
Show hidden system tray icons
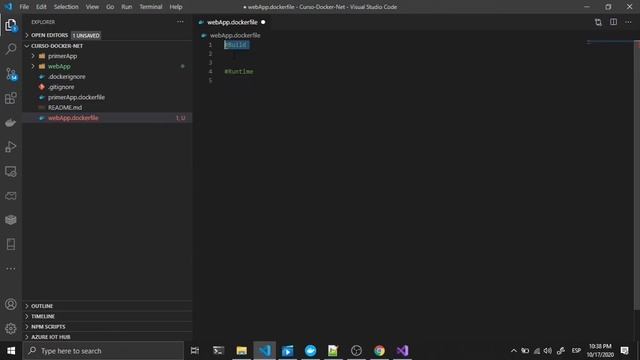[513, 351]
